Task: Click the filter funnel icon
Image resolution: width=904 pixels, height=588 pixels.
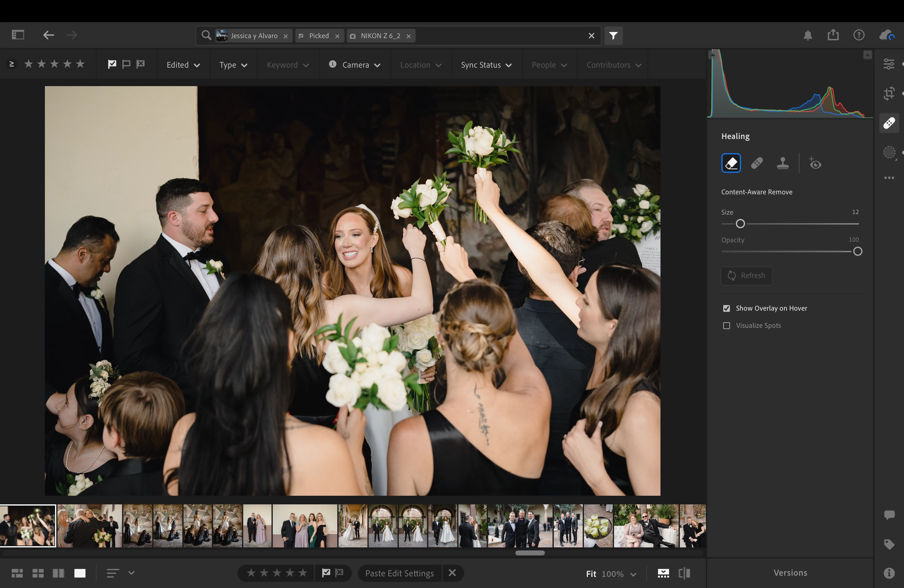Action: (613, 36)
